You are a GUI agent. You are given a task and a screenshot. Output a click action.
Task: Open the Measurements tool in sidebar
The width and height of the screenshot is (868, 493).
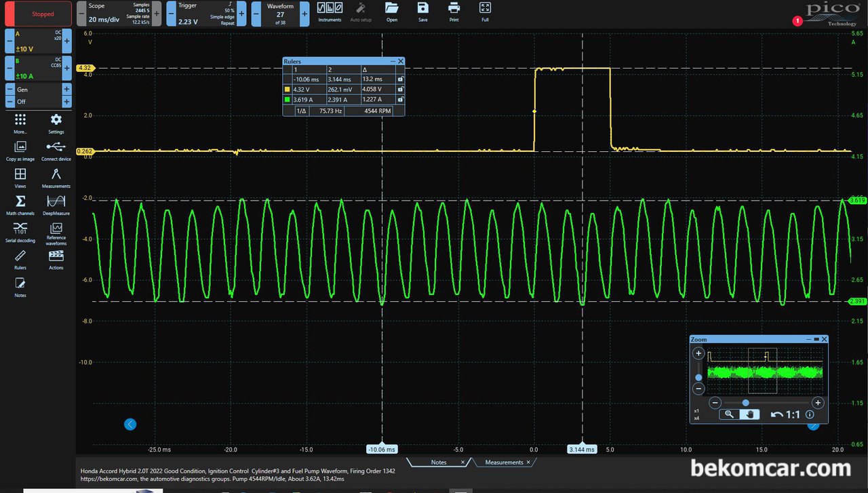pyautogui.click(x=56, y=177)
